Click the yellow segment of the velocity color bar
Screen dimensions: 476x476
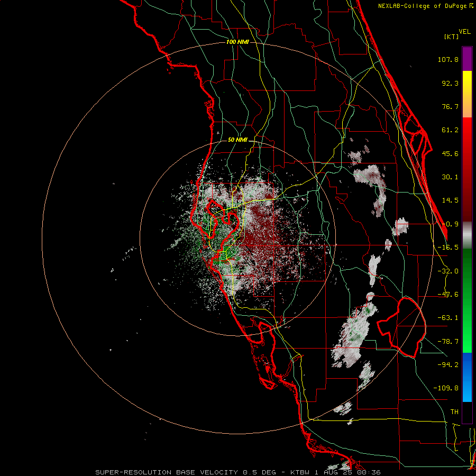point(467,94)
